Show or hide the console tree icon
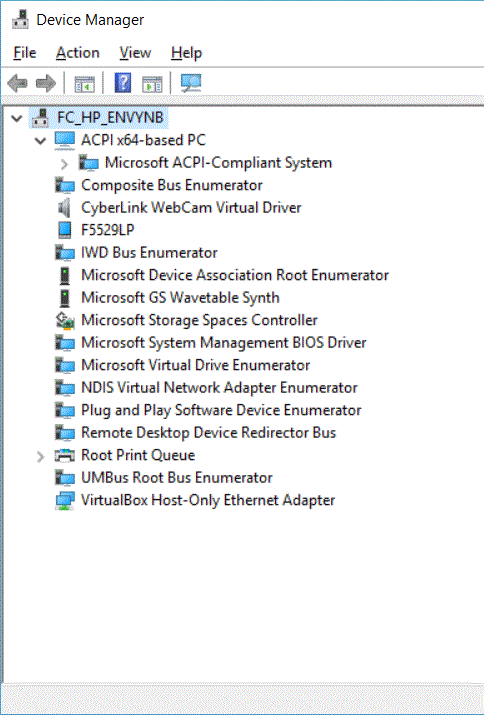The image size is (484, 715). tap(84, 84)
